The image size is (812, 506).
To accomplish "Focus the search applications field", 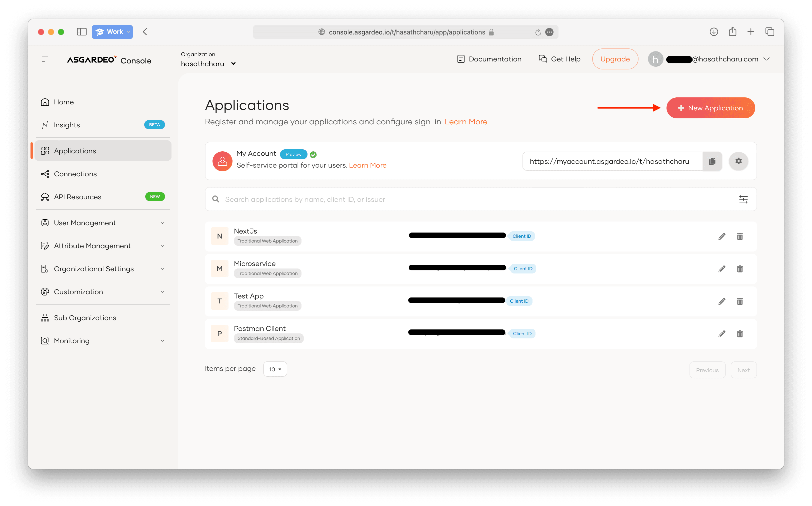I will click(x=481, y=200).
